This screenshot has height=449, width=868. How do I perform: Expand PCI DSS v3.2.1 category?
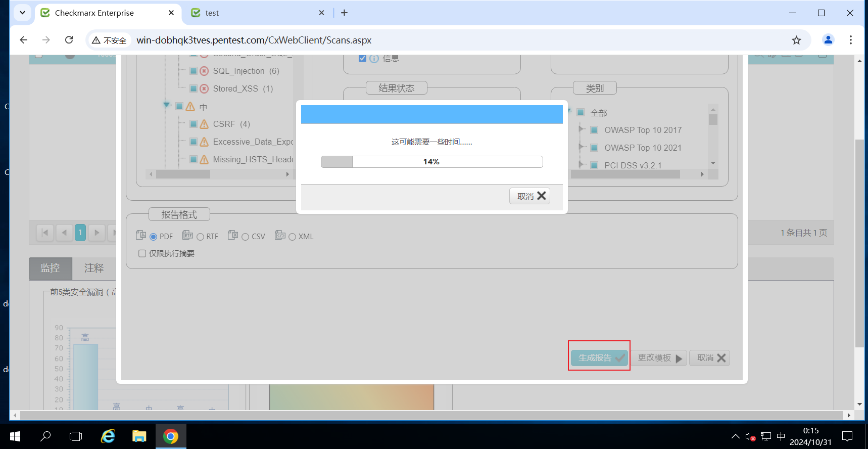pyautogui.click(x=581, y=165)
